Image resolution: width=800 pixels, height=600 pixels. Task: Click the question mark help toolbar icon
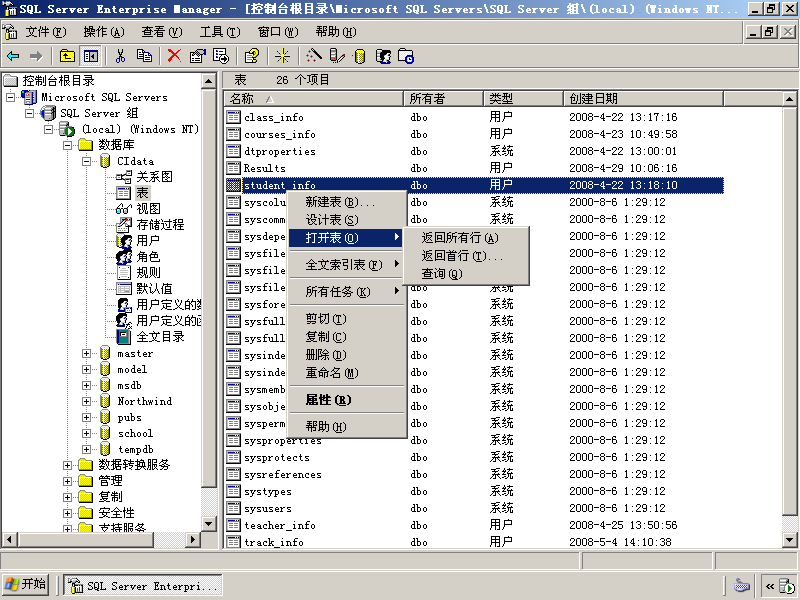(252, 56)
